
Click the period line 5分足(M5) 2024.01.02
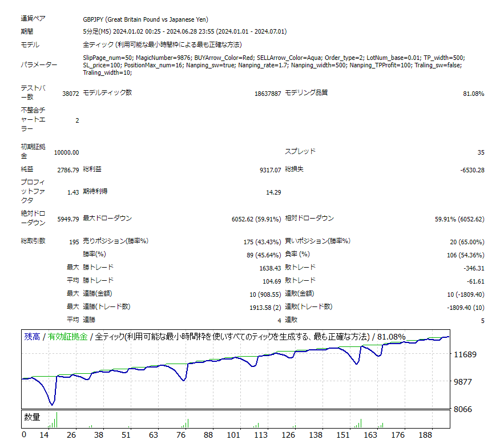point(184,31)
